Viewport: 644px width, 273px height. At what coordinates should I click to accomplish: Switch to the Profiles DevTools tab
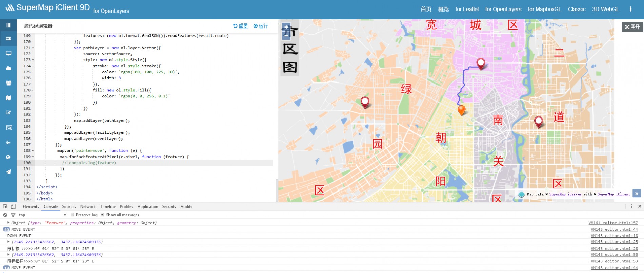click(126, 206)
